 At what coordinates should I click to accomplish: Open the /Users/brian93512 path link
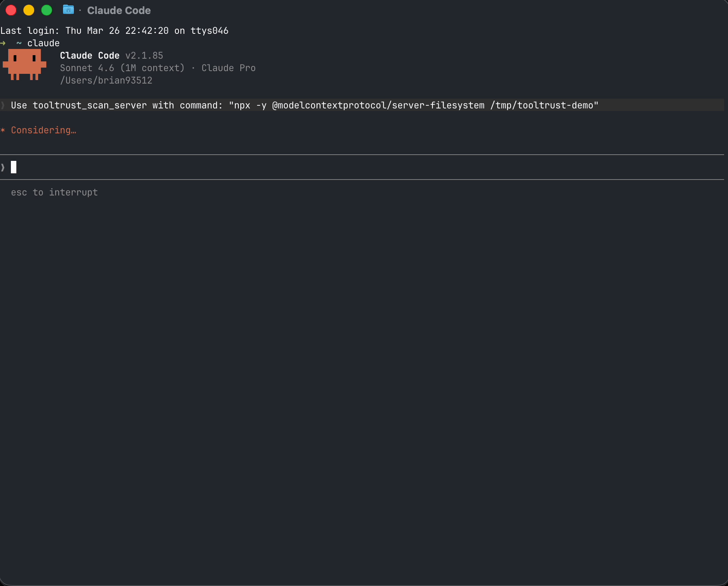tap(106, 80)
